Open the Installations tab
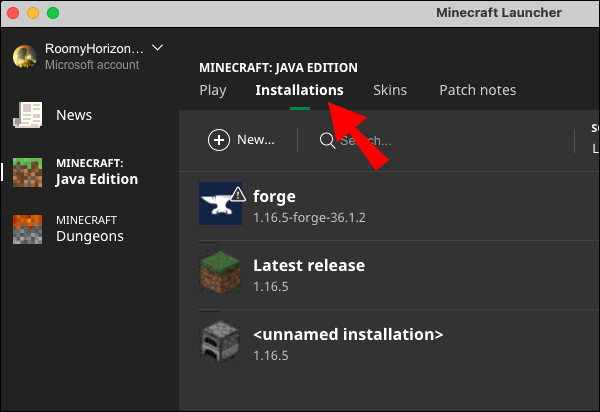The height and width of the screenshot is (412, 600). pos(299,90)
